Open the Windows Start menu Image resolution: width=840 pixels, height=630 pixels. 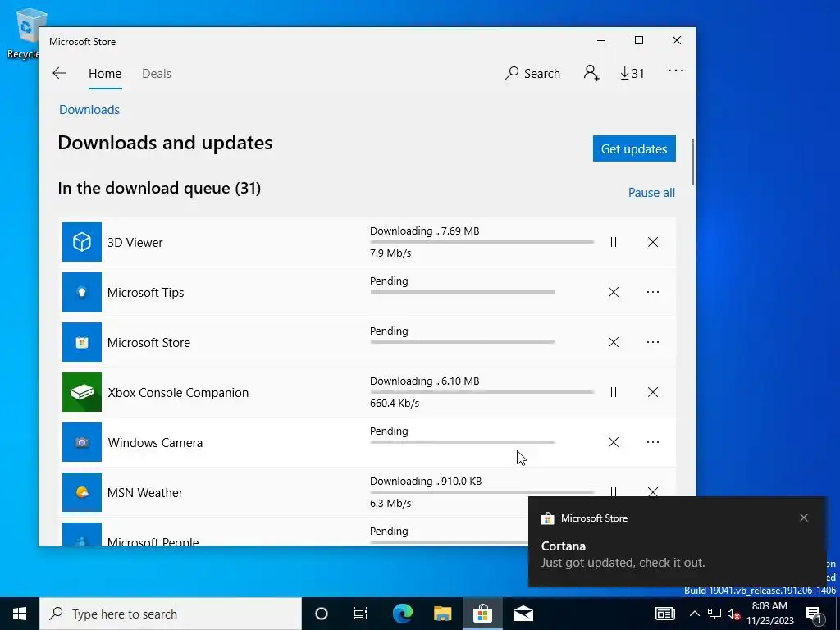click(x=20, y=614)
